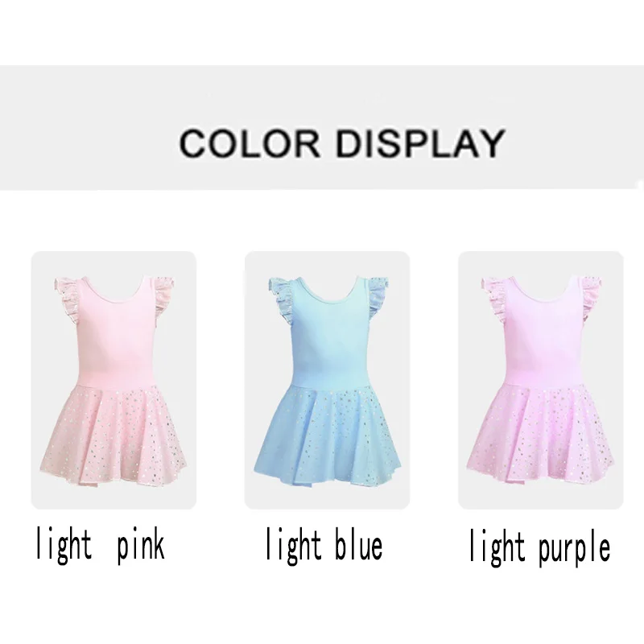The width and height of the screenshot is (644, 644).
Task: Click the purple dress sparkly skirt
Action: (540, 433)
